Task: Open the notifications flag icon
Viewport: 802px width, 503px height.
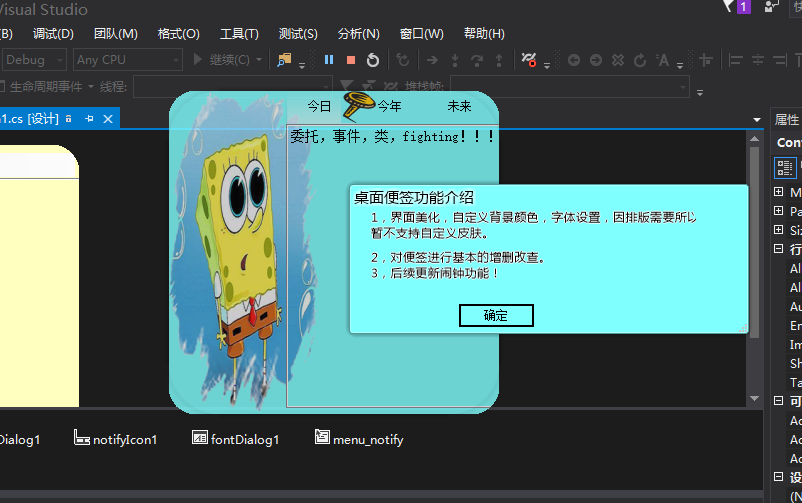Action: (x=728, y=6)
